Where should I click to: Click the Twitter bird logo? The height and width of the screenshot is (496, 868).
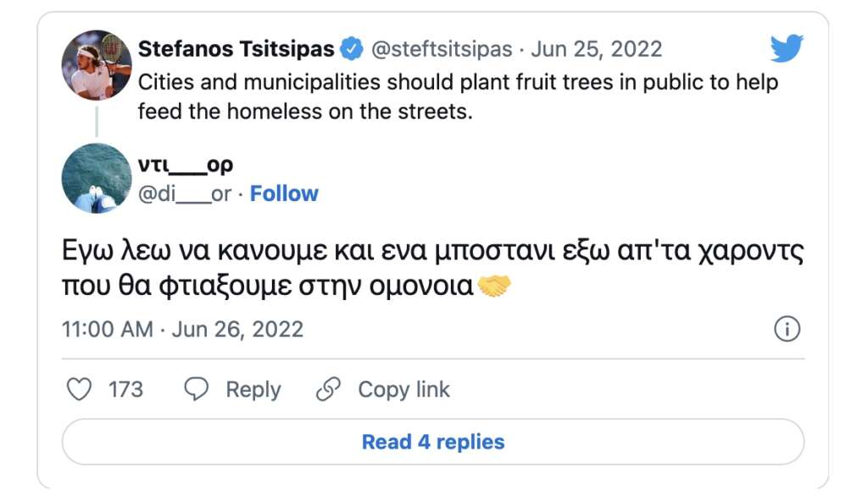[786, 48]
